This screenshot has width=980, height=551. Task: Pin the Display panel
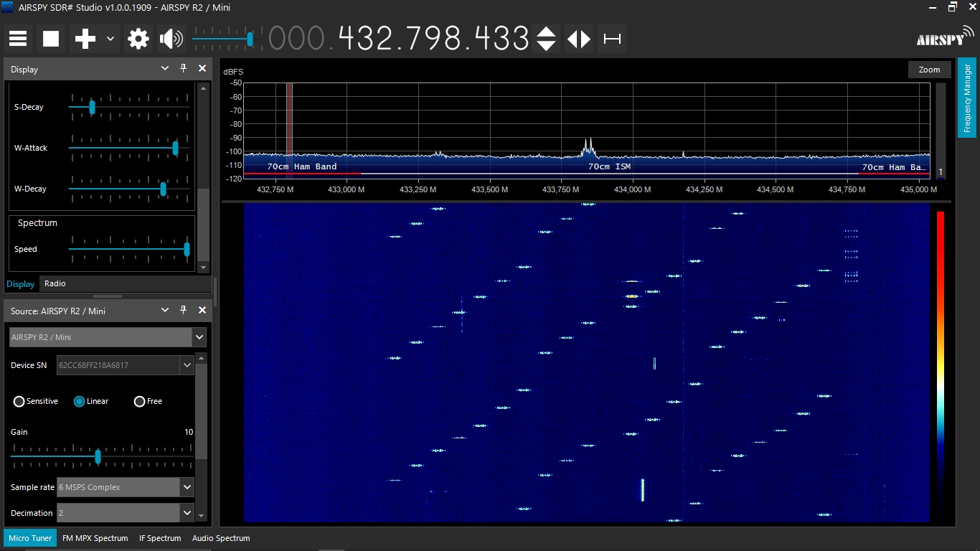tap(183, 69)
